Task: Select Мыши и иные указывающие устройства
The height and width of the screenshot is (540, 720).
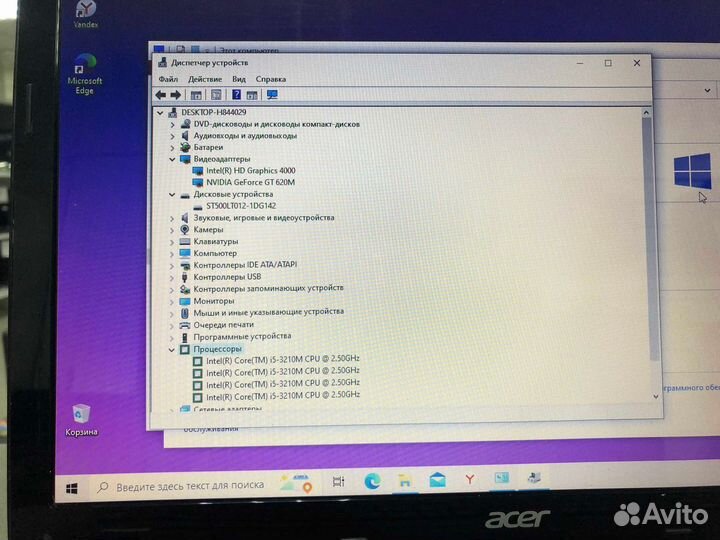Action: pos(269,312)
